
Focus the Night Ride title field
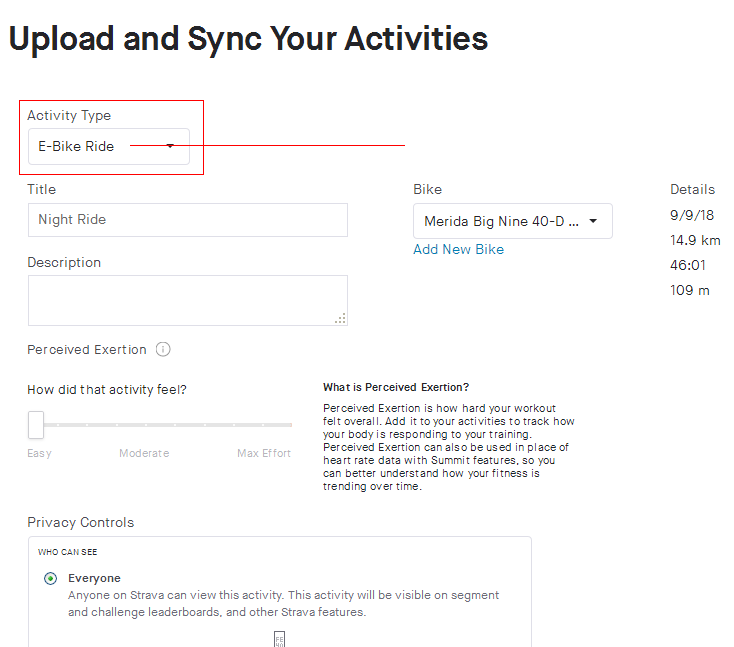pyautogui.click(x=188, y=220)
